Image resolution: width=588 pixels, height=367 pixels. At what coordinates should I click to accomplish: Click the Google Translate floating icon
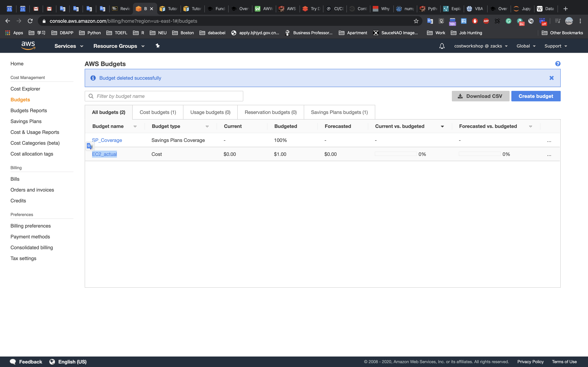(x=90, y=146)
